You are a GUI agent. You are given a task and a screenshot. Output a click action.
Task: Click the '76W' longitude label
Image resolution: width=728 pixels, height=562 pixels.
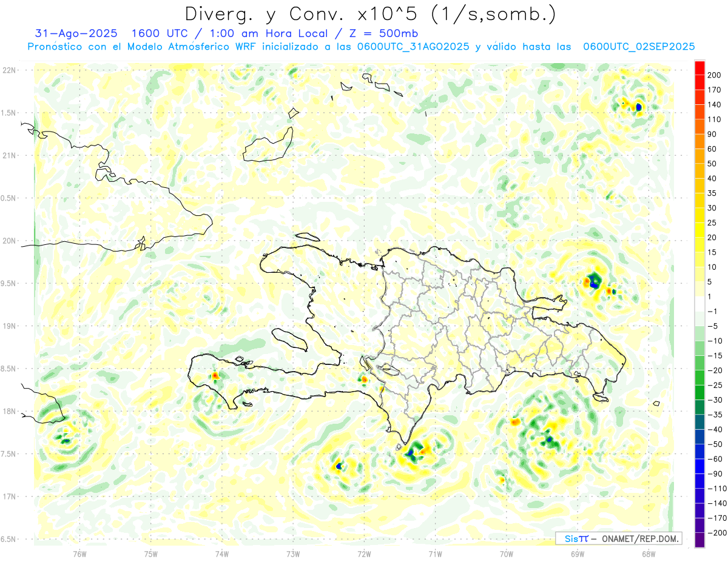(x=79, y=554)
